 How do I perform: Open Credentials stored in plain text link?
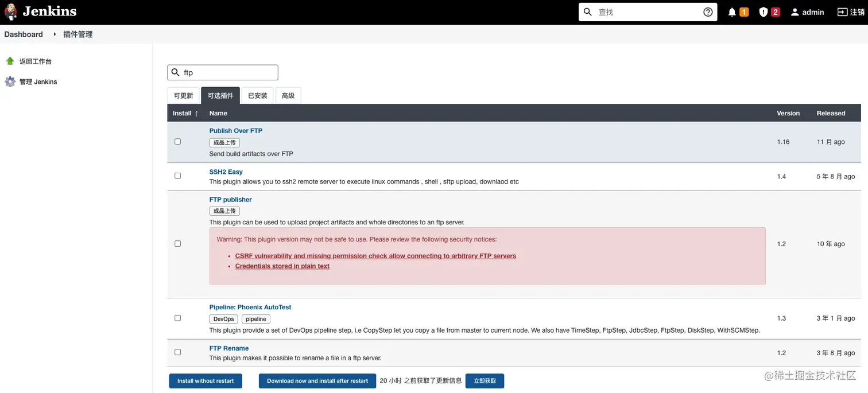[282, 266]
